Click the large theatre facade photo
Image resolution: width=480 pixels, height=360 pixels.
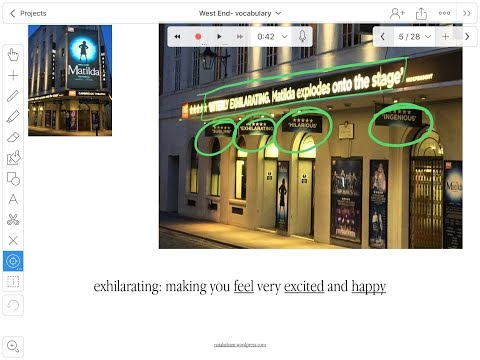pyautogui.click(x=310, y=136)
